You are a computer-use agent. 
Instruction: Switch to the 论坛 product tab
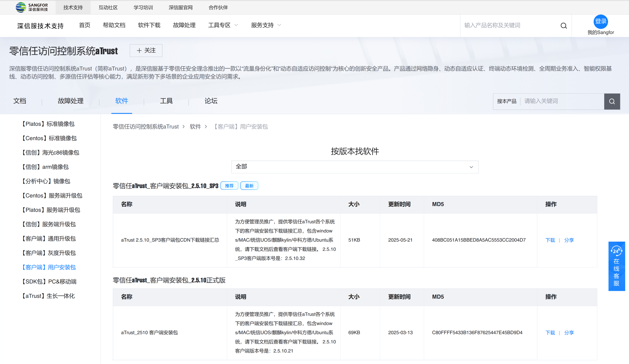[211, 101]
